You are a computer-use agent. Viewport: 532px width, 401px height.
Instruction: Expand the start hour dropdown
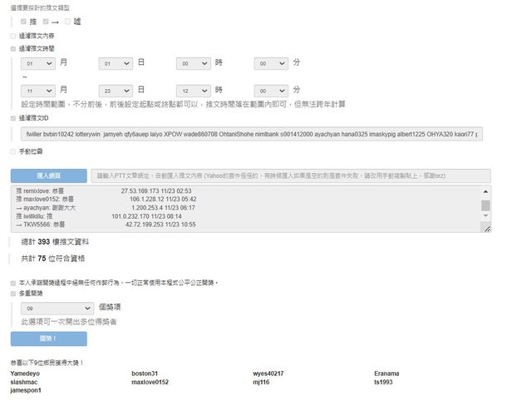pos(193,63)
